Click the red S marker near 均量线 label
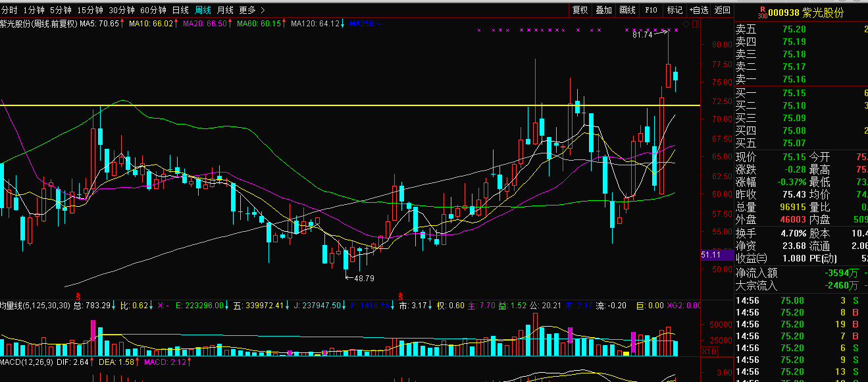The image size is (868, 382). (x=78, y=296)
